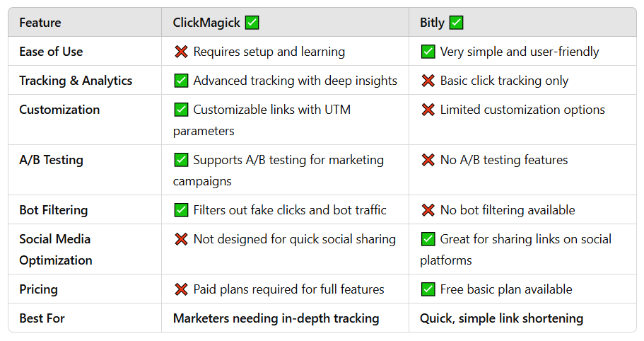Click red X before No bot filtering available

pos(428,210)
